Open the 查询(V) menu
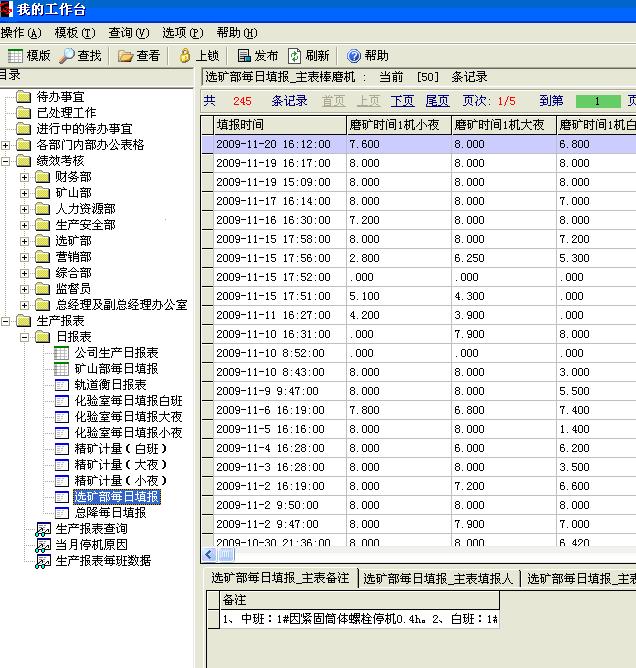This screenshot has height=668, width=636. [128, 33]
